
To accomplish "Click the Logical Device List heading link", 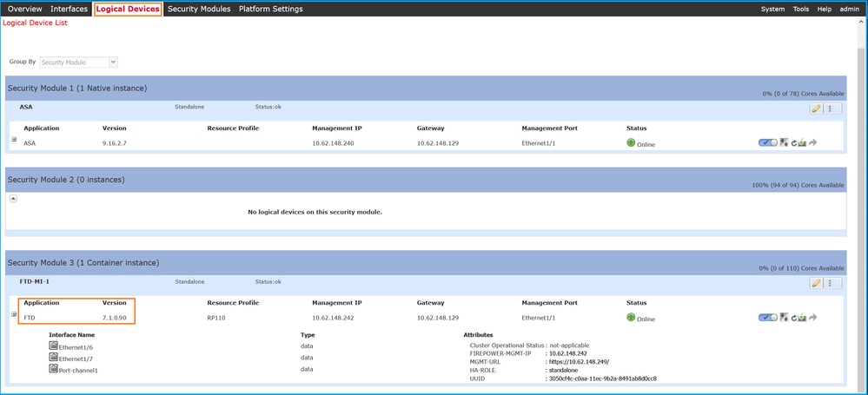I will tap(36, 23).
